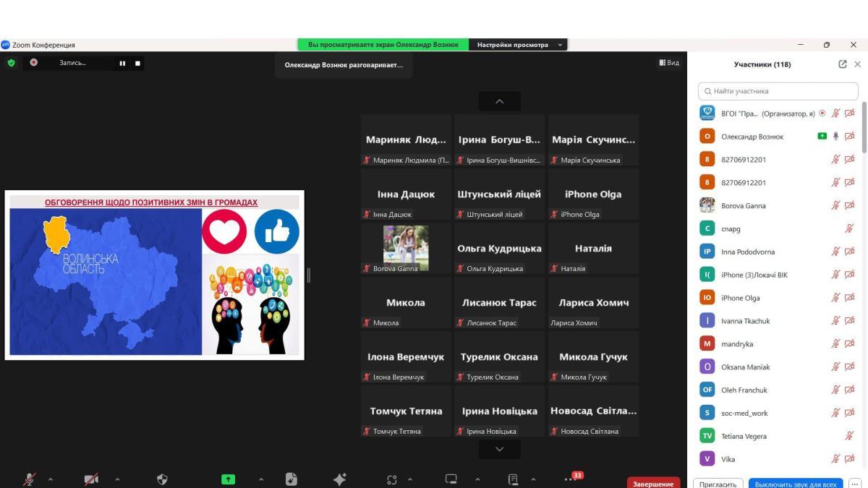Pop out the participants panel
The height and width of the screenshot is (488, 868).
(843, 64)
